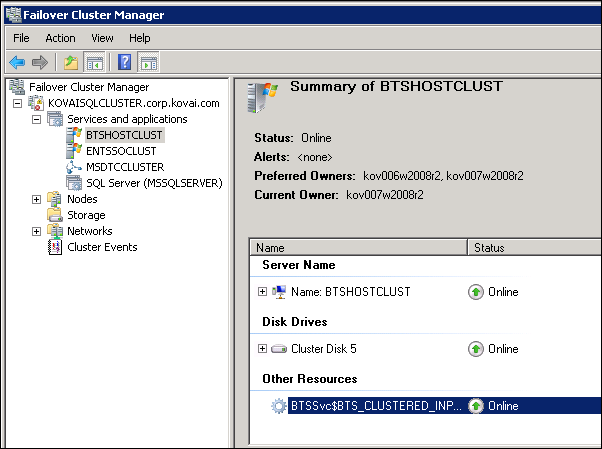Select the root Failover Cluster Manager tree item
This screenshot has height=449, width=602.
click(x=89, y=87)
